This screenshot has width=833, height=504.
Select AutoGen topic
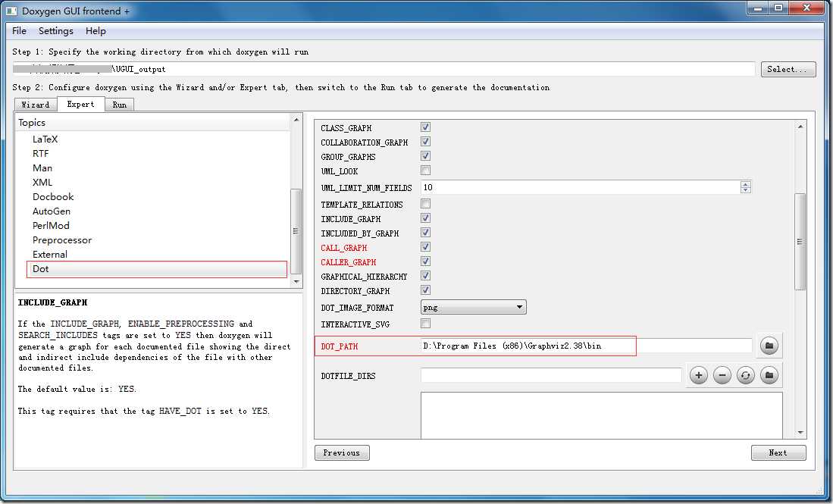[x=51, y=211]
